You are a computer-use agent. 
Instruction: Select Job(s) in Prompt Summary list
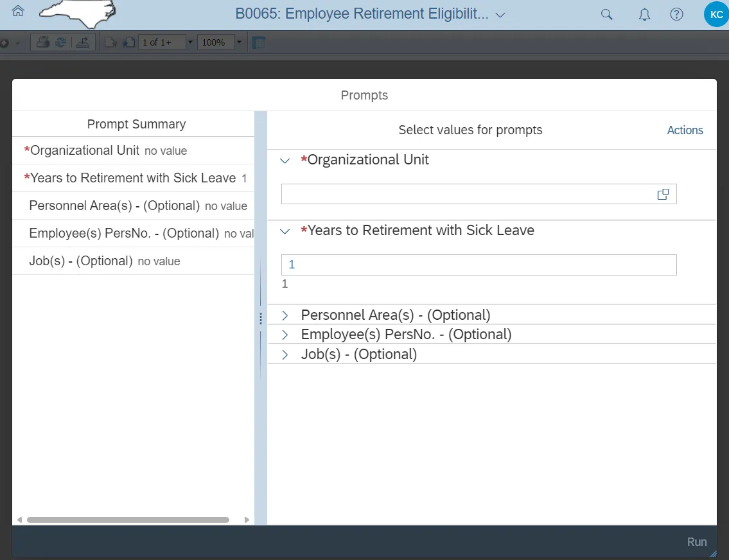pos(134,261)
